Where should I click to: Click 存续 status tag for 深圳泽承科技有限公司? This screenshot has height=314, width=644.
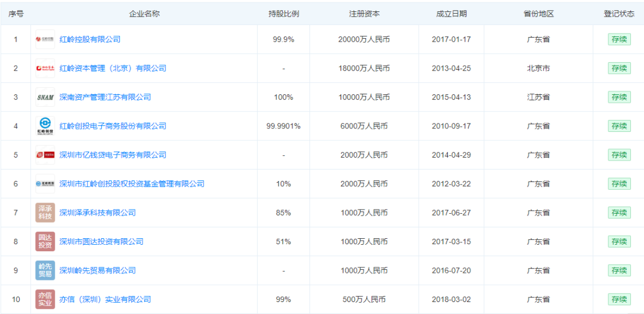pyautogui.click(x=619, y=213)
